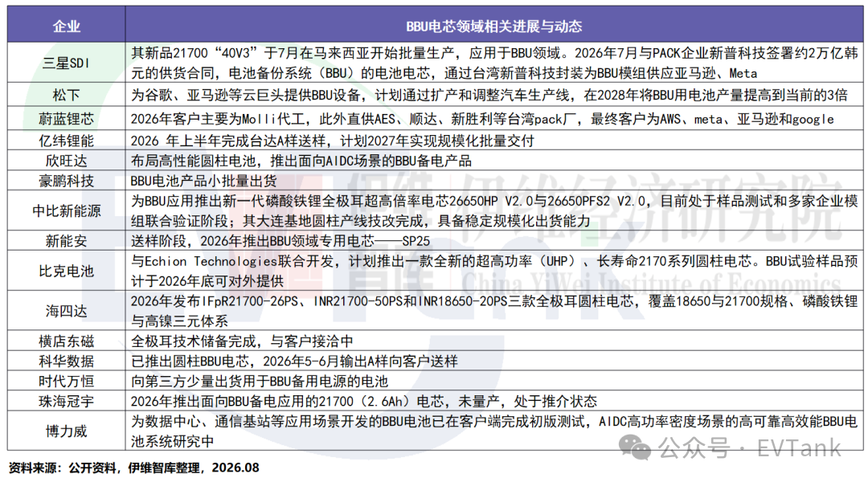Viewport: 868px width, 482px height.
Task: Select the '珠海冠宇' company cell
Action: 67,401
